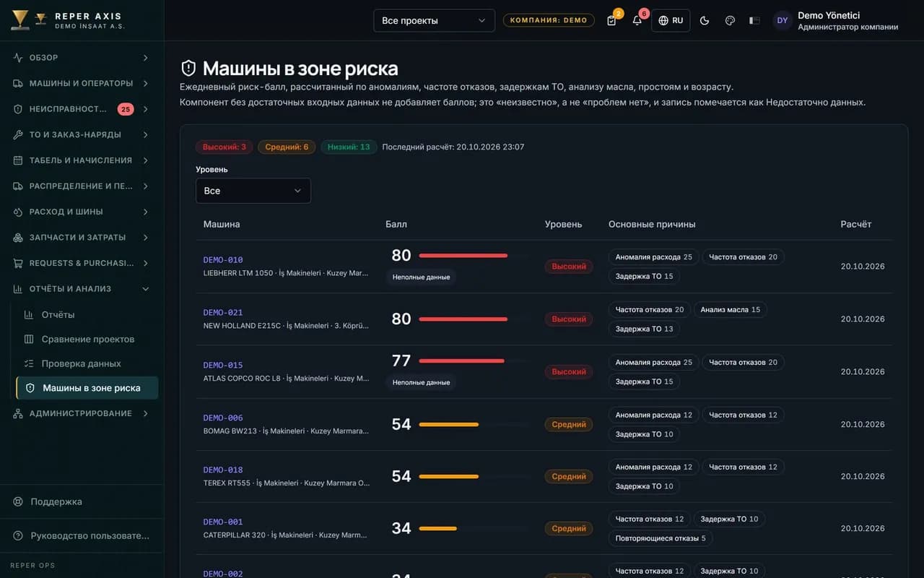
Task: Click the Основные причины column header
Action: click(652, 225)
